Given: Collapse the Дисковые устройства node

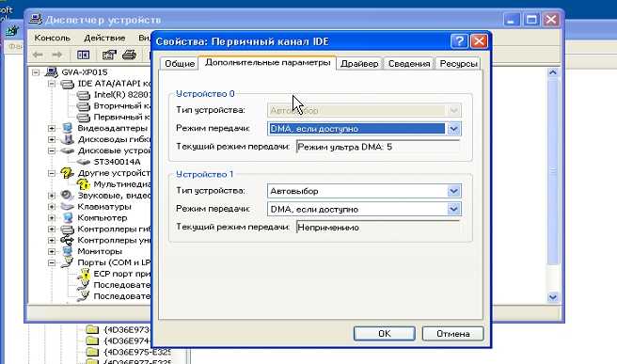Looking at the screenshot, I should 52,150.
